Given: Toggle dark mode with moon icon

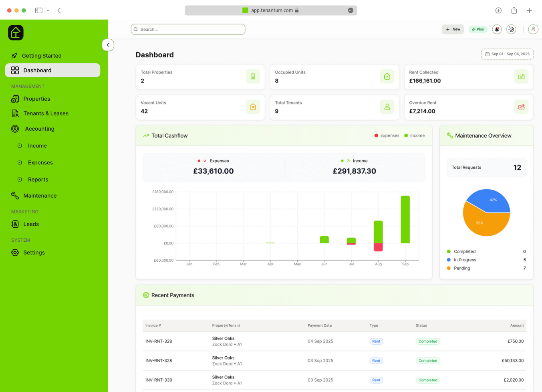Looking at the screenshot, I should 511,29.
